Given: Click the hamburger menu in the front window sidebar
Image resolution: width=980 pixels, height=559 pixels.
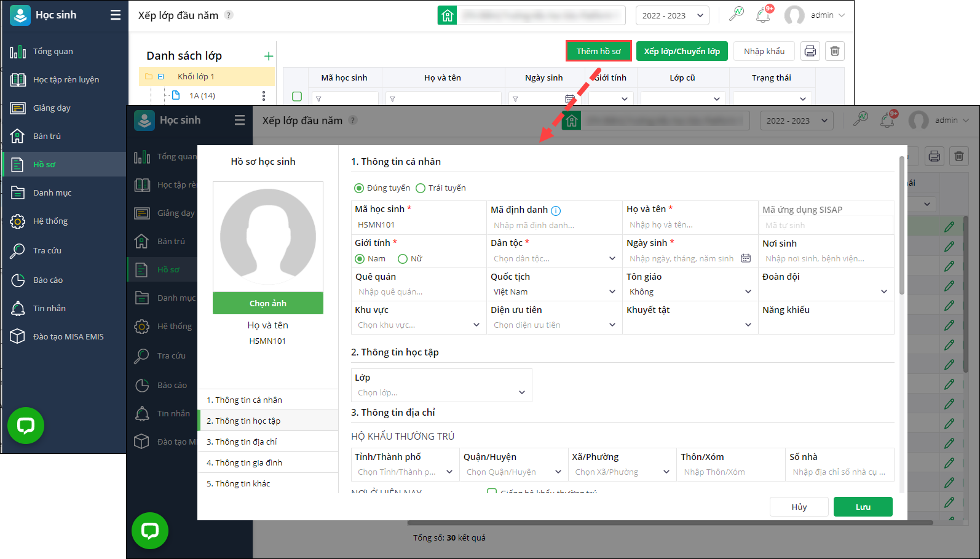Looking at the screenshot, I should (240, 121).
